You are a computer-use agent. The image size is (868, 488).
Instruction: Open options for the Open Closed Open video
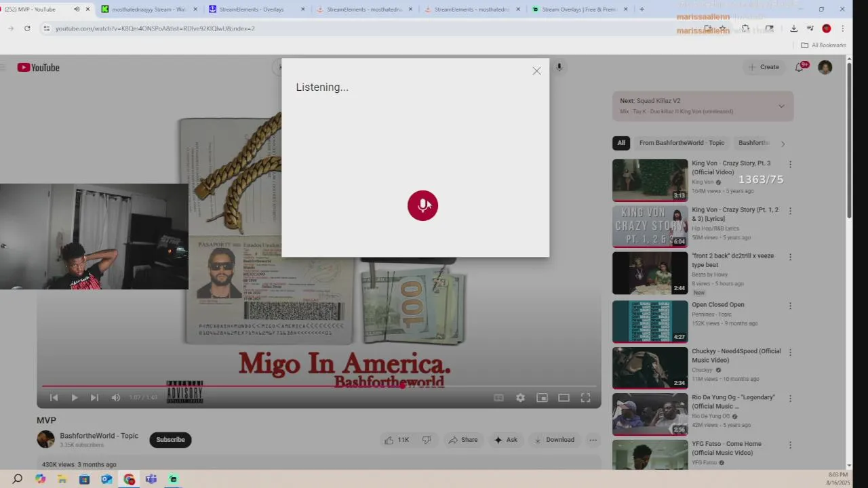pyautogui.click(x=790, y=306)
